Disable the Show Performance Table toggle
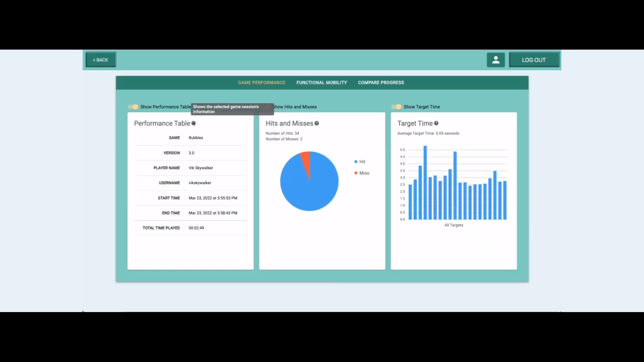The image size is (644, 362). [133, 107]
